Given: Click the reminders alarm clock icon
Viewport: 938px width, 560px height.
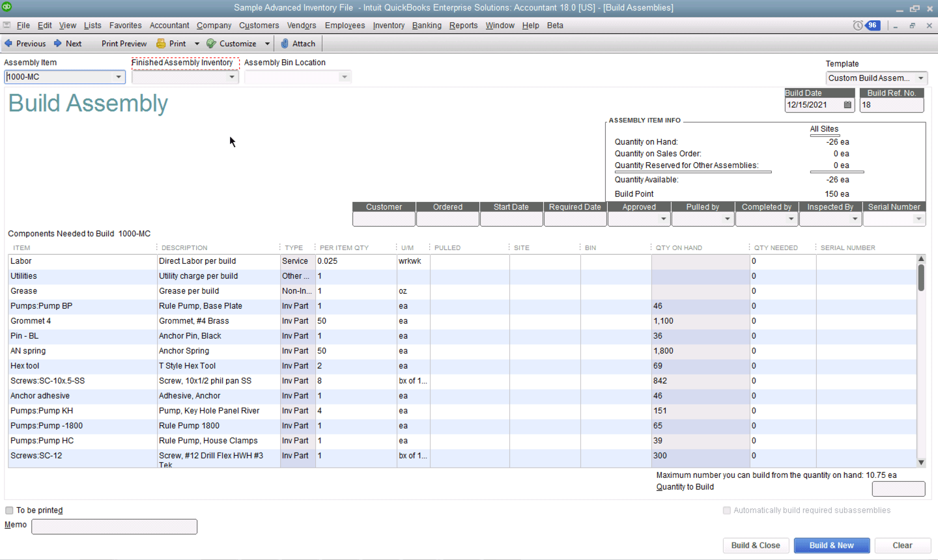Looking at the screenshot, I should (x=858, y=25).
